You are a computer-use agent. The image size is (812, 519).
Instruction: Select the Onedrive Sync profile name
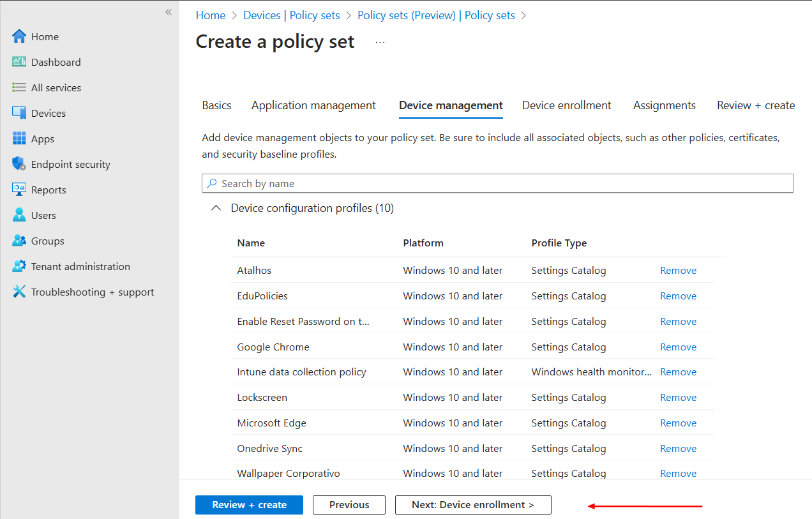[x=269, y=449]
